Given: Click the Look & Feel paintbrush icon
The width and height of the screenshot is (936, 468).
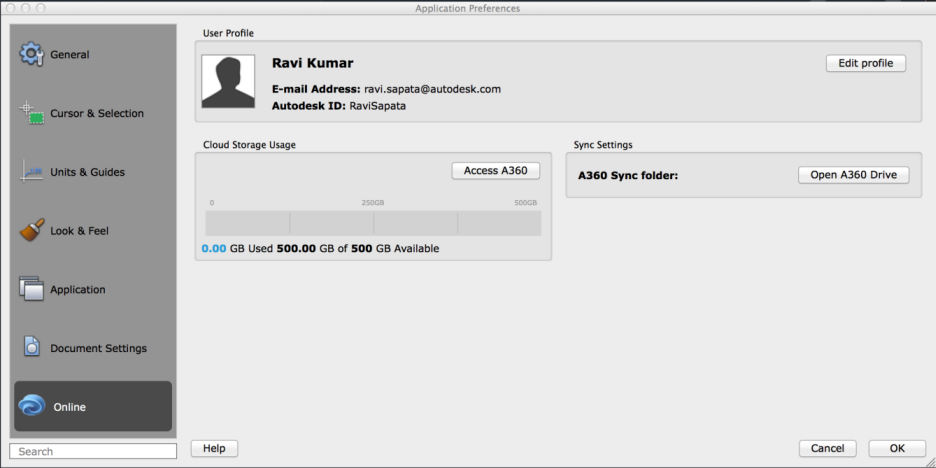Looking at the screenshot, I should pos(32,230).
